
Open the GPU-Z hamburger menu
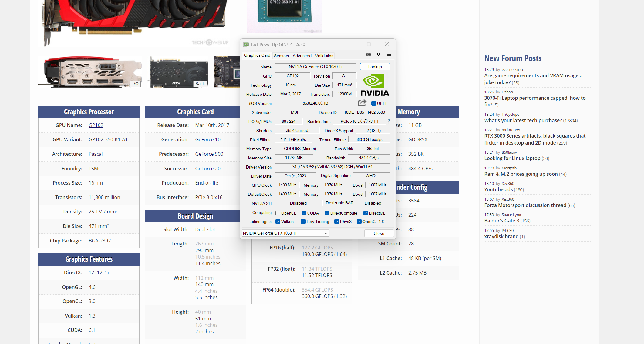pos(389,55)
